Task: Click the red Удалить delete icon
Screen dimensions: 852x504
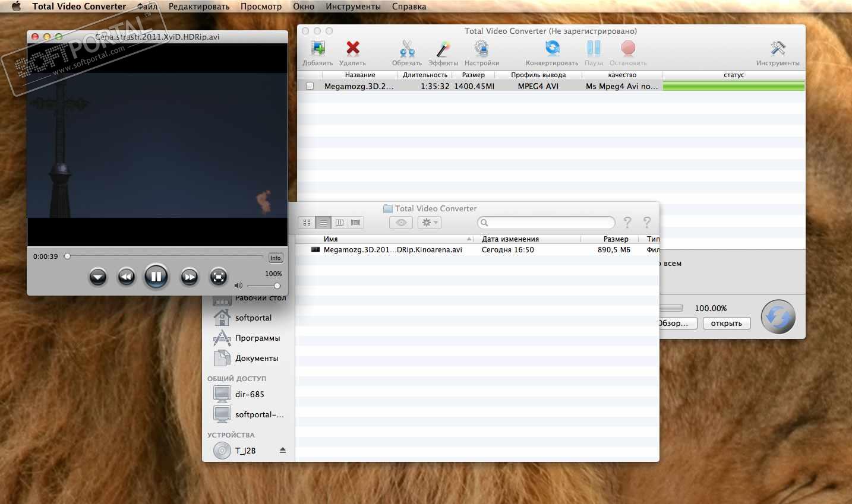Action: pos(353,48)
